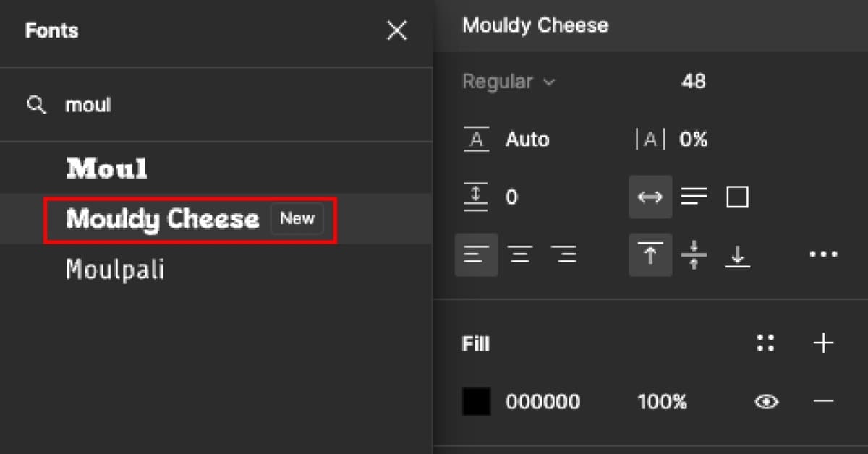Add a new fill

(x=823, y=343)
